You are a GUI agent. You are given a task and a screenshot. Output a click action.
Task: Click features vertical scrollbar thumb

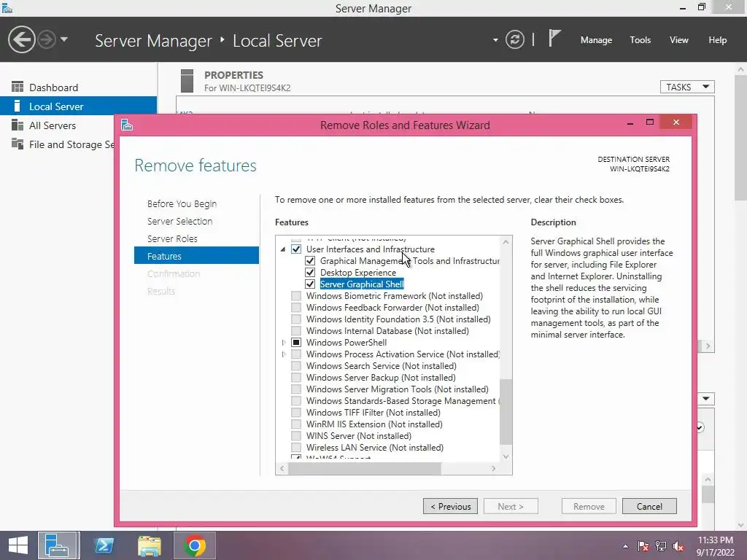(x=506, y=412)
